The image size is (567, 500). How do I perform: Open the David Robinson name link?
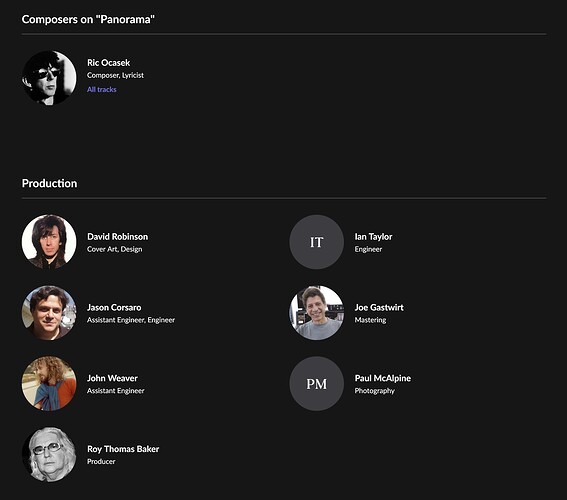(118, 236)
